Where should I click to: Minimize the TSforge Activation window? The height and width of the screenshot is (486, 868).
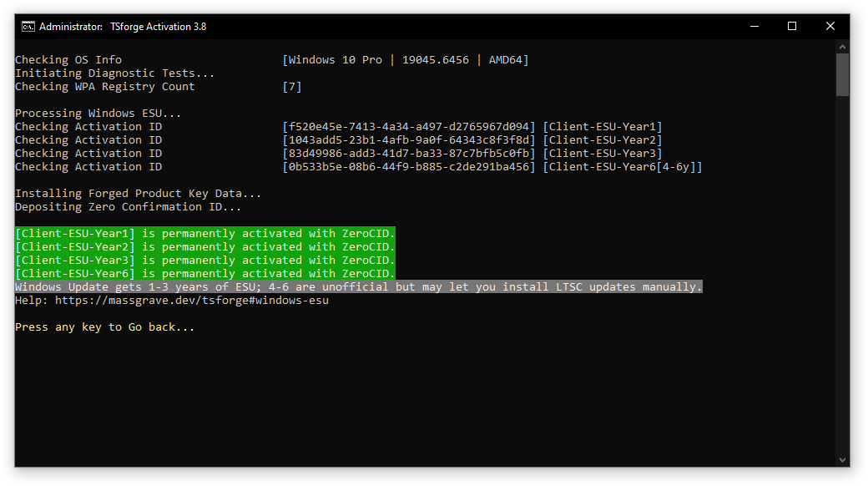point(754,26)
